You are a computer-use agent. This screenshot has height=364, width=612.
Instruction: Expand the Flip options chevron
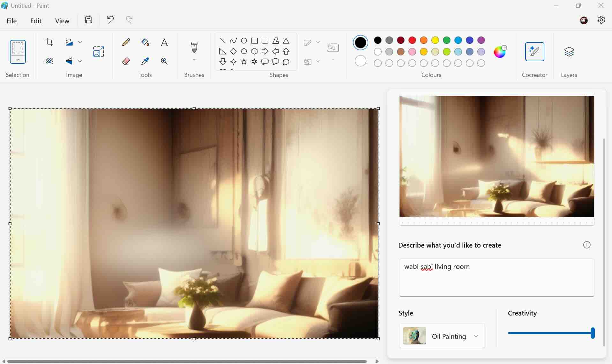coord(80,61)
